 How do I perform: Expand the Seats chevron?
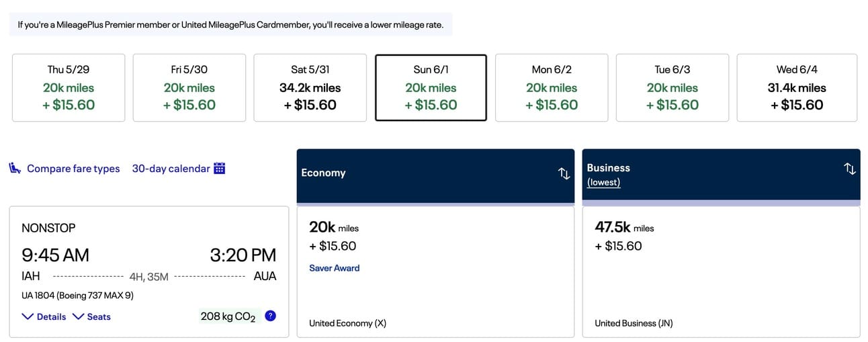(x=78, y=316)
